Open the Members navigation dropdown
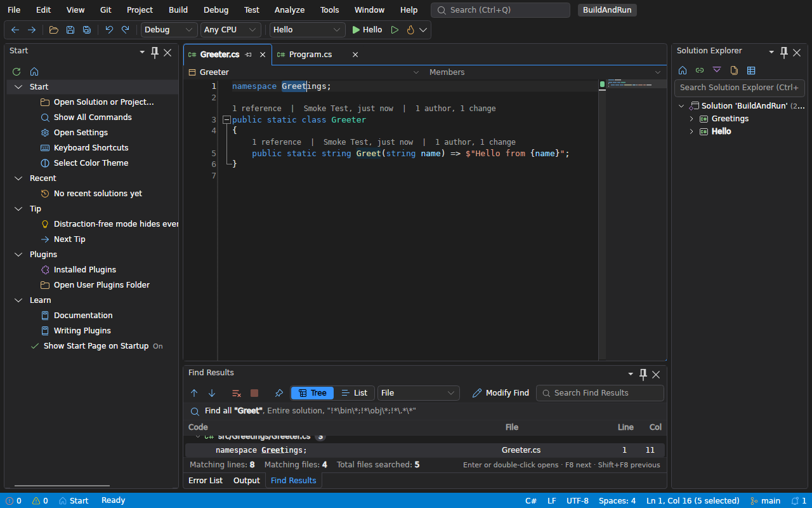This screenshot has width=812, height=508. point(545,72)
